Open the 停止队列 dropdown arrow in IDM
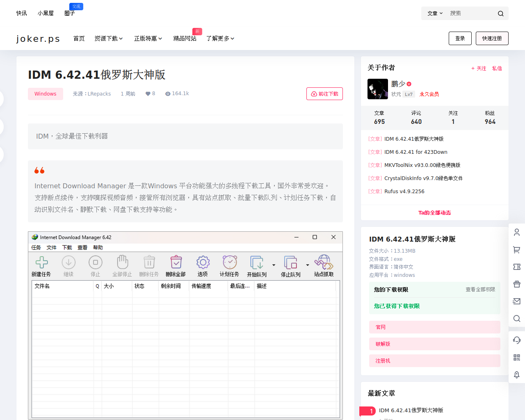The image size is (525, 420). tap(308, 265)
